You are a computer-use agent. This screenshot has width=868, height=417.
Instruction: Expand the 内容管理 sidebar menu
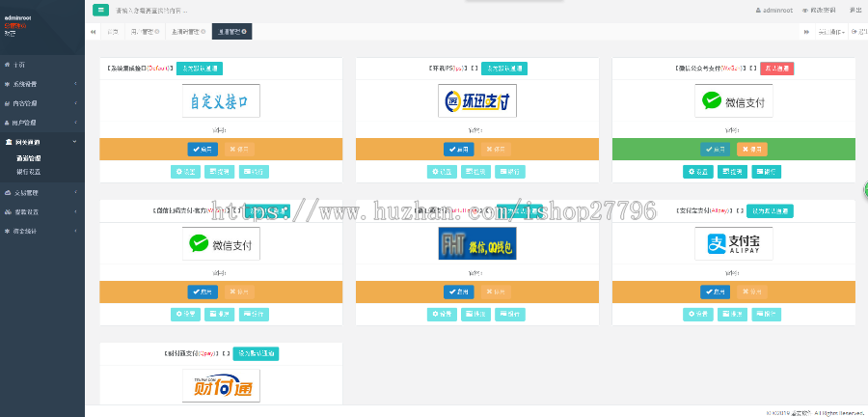point(42,103)
